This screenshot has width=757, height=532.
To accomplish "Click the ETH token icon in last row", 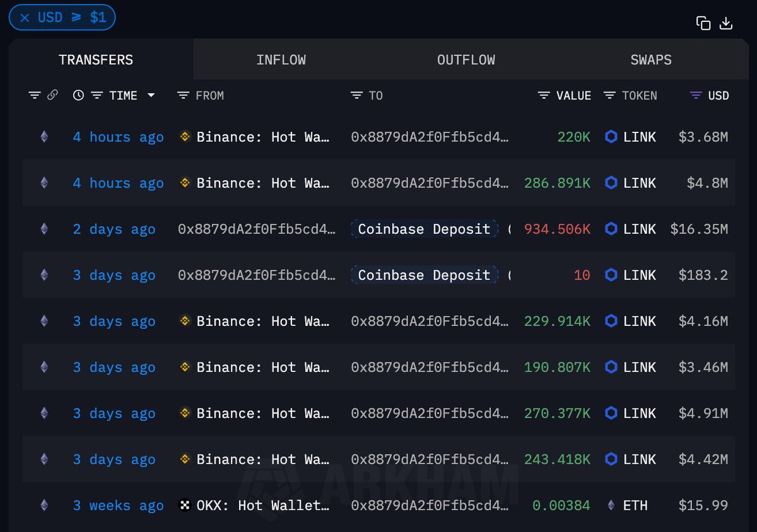I will pos(611,505).
